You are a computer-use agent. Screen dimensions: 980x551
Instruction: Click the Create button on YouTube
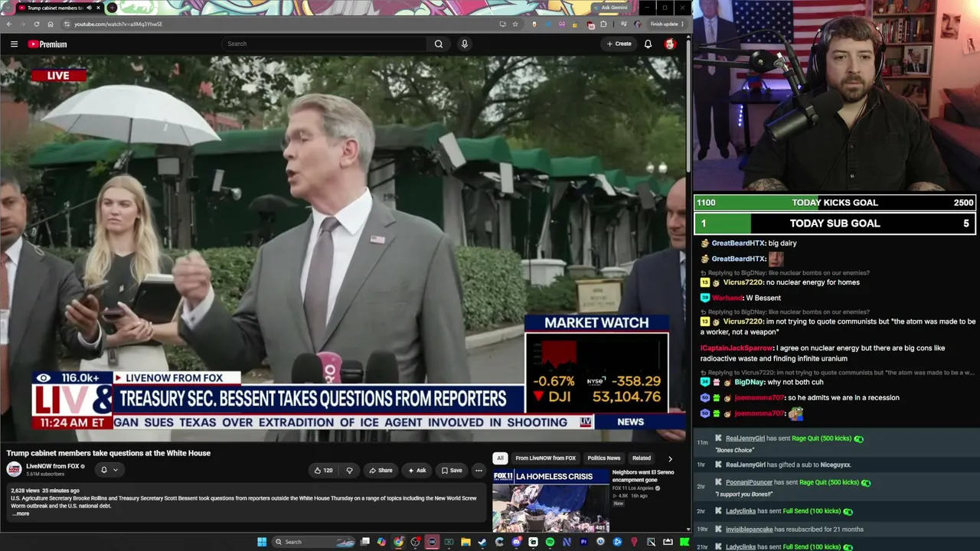click(x=619, y=44)
